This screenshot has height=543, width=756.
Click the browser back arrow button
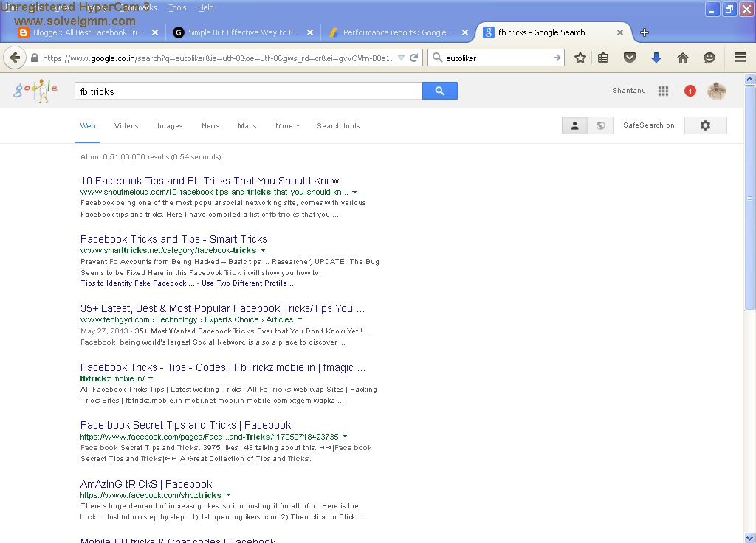(x=15, y=58)
